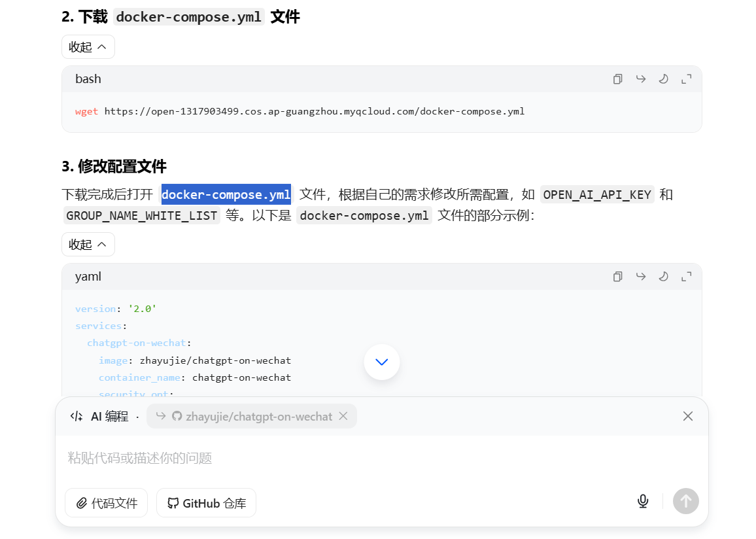
Task: Click the 'image' key in yaml code
Action: click(x=113, y=360)
